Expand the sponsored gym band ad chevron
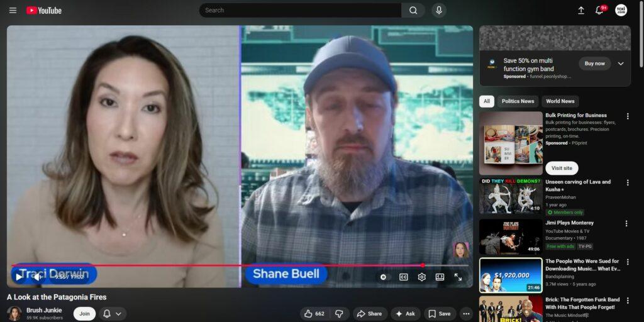644x322 pixels. pos(621,64)
